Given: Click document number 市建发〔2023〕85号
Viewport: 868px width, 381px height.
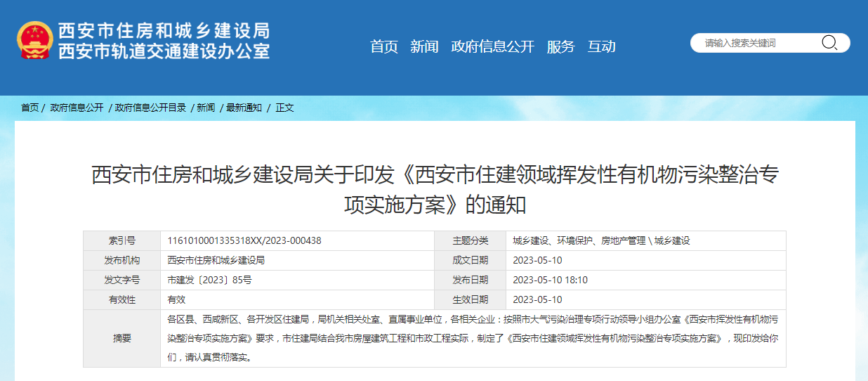Looking at the screenshot, I should (x=209, y=280).
